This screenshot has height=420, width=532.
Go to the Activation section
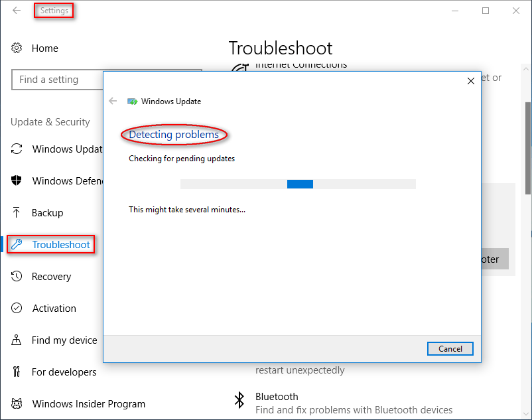click(54, 309)
